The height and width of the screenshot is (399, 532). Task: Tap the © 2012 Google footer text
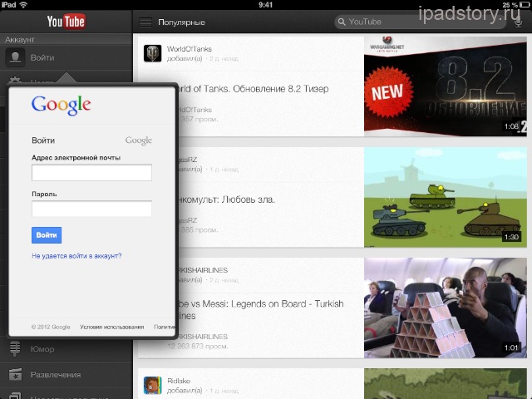click(x=51, y=327)
